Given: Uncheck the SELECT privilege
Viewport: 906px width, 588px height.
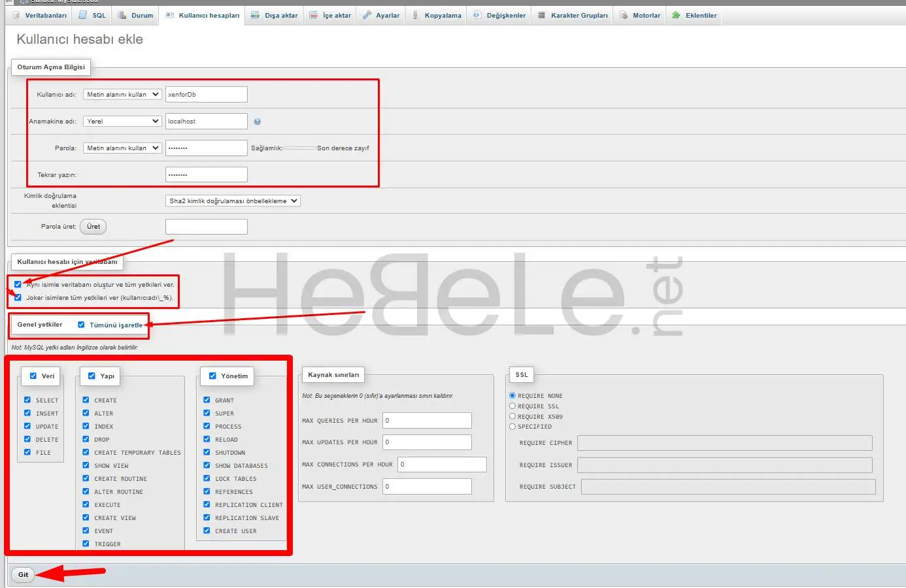Looking at the screenshot, I should 27,400.
